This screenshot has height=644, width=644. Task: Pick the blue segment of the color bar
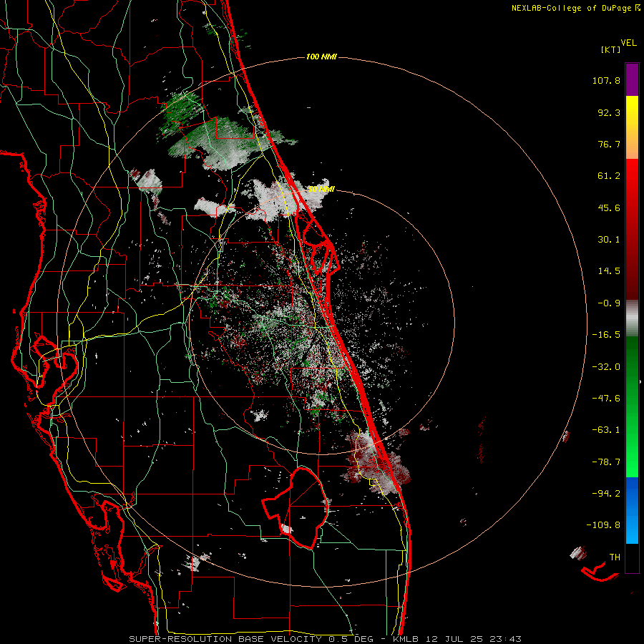point(632,510)
